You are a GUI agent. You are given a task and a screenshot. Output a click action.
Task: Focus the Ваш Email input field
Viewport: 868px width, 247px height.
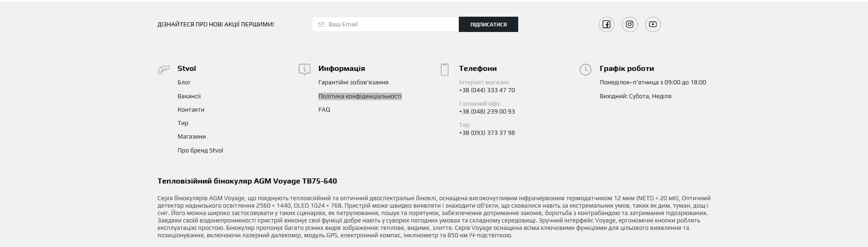tap(390, 25)
